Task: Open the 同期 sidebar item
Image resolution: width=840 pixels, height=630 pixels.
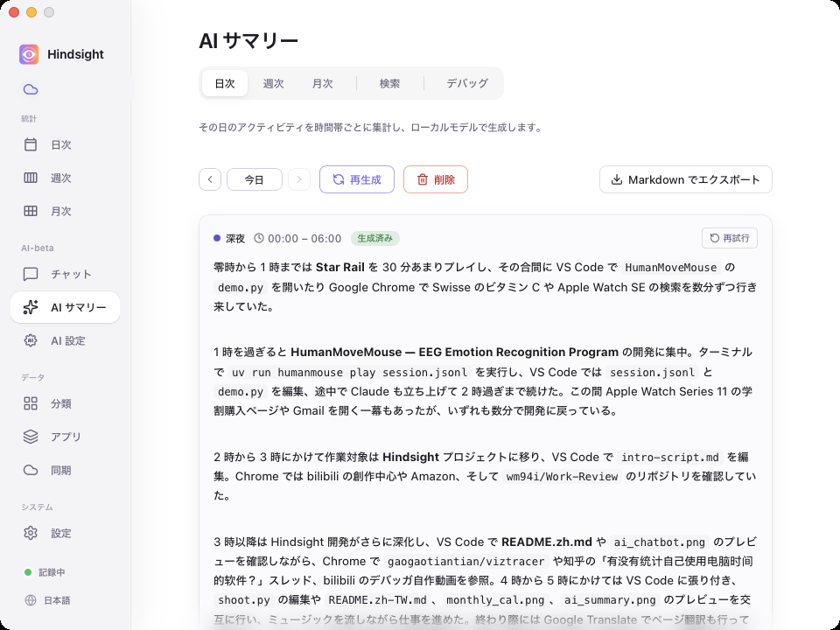Action: (x=65, y=470)
